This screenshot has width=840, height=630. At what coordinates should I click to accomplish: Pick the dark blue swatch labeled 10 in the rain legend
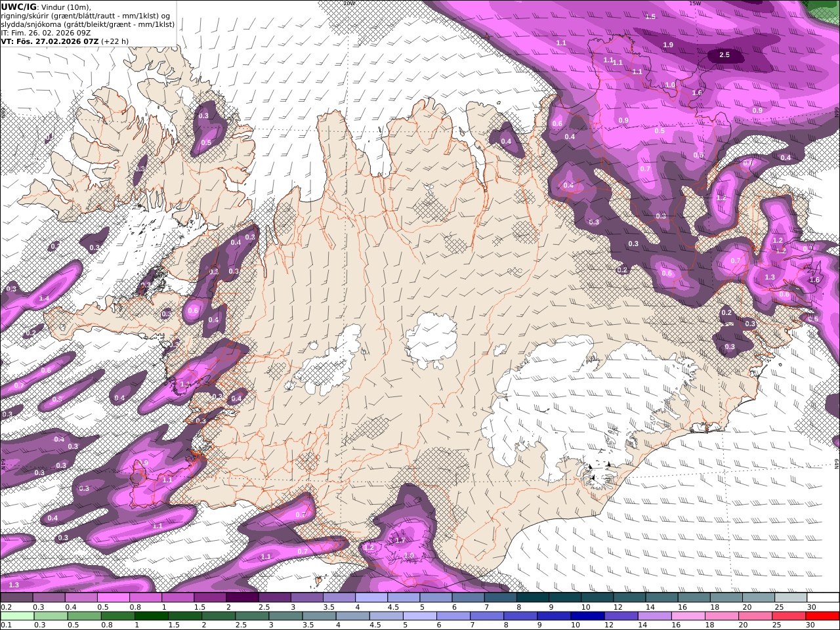(x=586, y=616)
